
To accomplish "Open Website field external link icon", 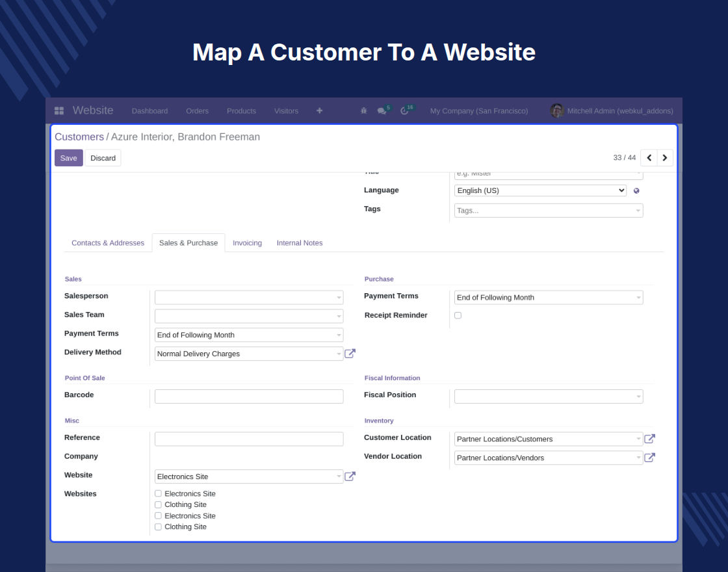I will coord(350,476).
